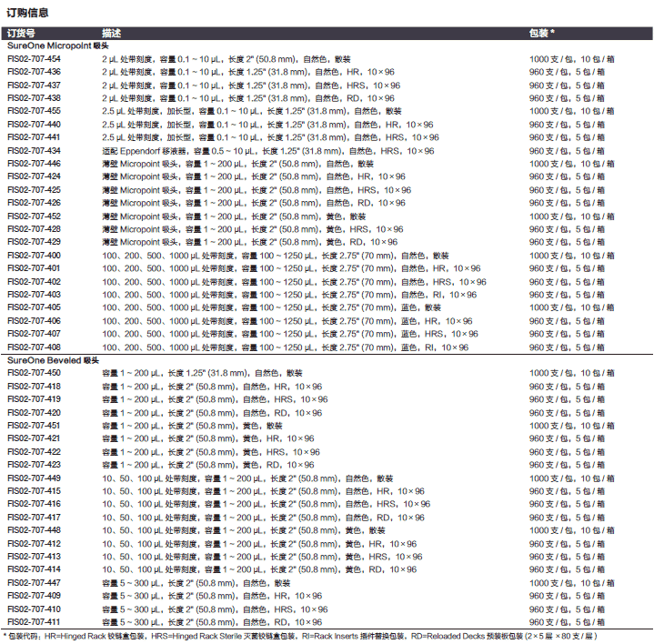Click the packaging cell for FIS02-707-411
This screenshot has width=654, height=644.
567,622
